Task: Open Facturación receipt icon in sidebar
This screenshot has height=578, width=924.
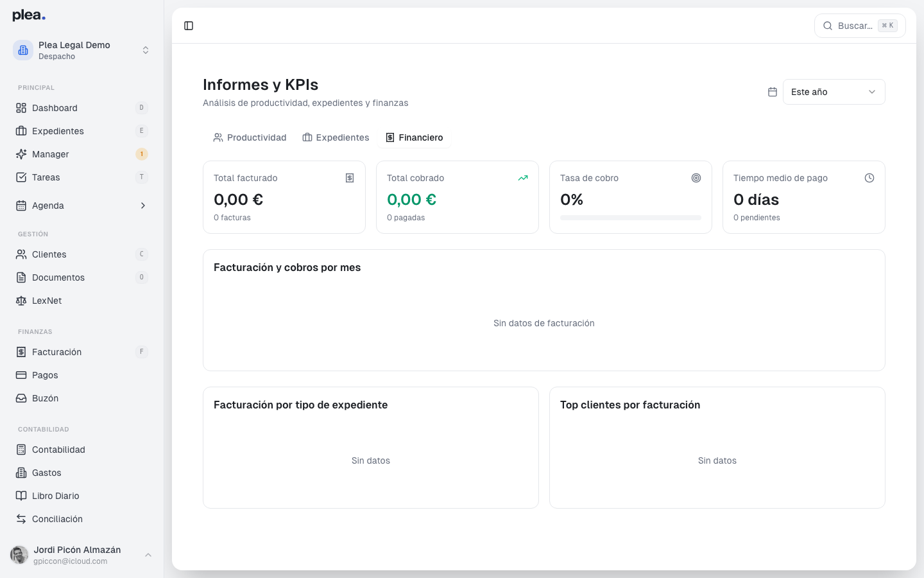Action: (21, 352)
